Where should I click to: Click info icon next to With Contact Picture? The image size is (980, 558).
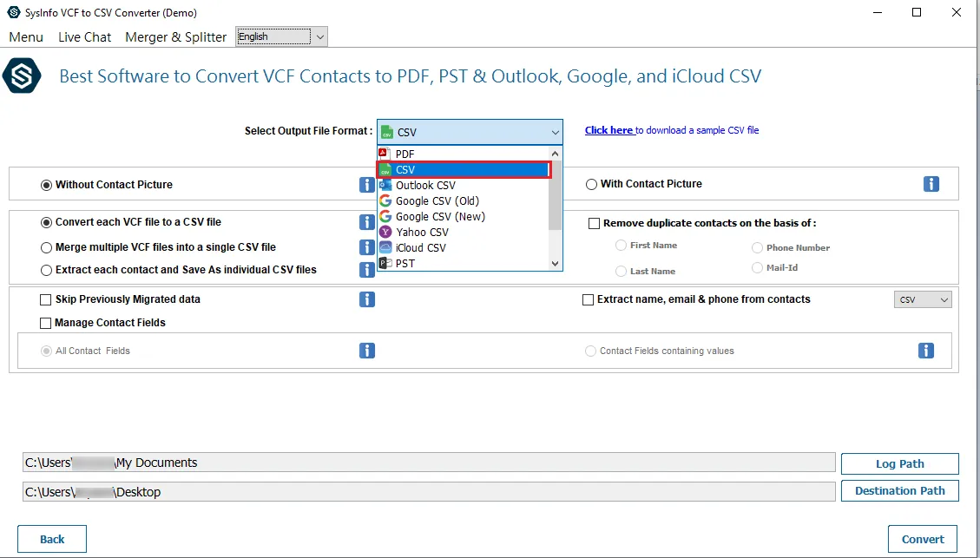[x=931, y=184]
